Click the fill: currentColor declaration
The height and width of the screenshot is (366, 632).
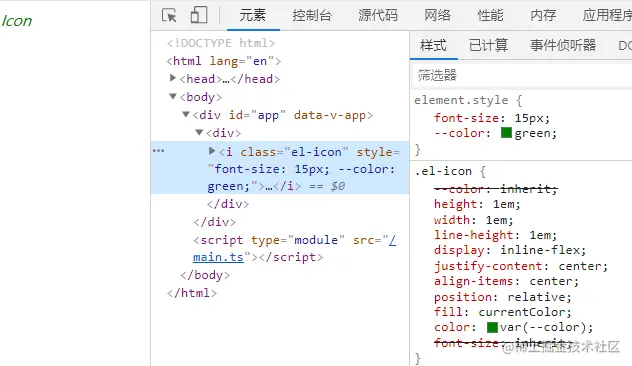[x=503, y=312]
